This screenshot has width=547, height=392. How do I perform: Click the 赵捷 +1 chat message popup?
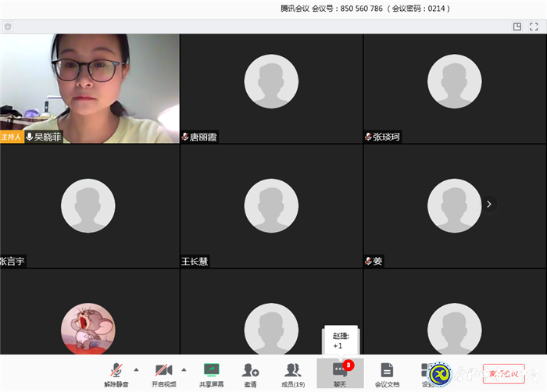(x=341, y=340)
